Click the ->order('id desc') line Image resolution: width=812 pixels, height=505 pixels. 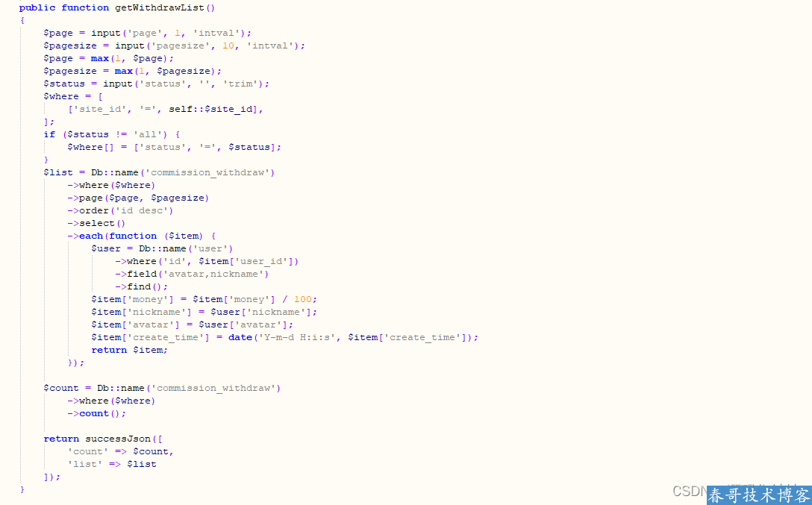(x=120, y=210)
